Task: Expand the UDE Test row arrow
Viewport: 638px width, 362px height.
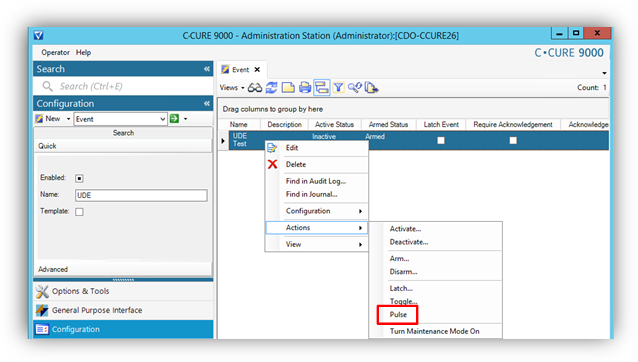Action: click(x=223, y=141)
